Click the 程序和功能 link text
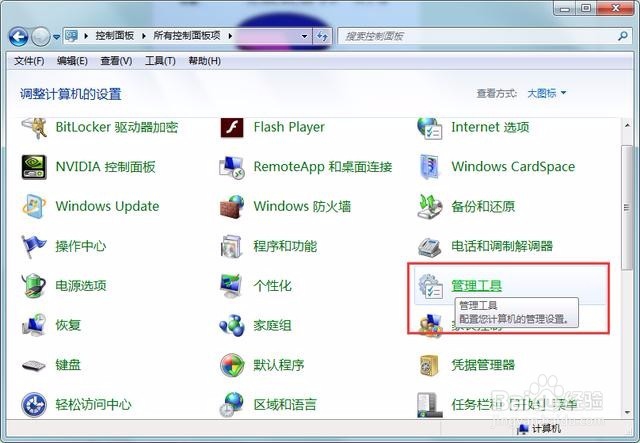The height and width of the screenshot is (443, 640). (x=285, y=246)
